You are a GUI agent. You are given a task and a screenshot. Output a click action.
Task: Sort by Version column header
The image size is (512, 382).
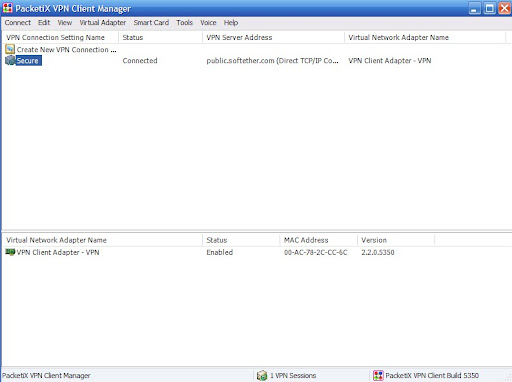click(396, 240)
